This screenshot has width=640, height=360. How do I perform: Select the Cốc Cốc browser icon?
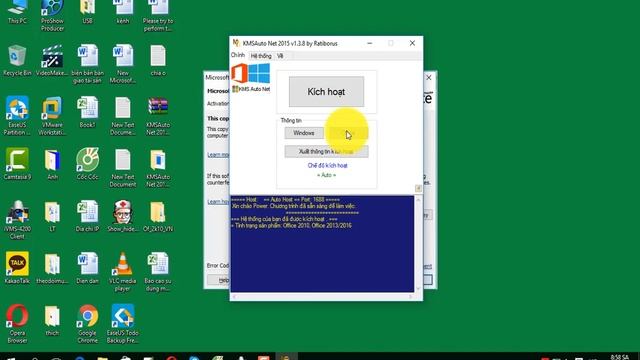[87, 164]
